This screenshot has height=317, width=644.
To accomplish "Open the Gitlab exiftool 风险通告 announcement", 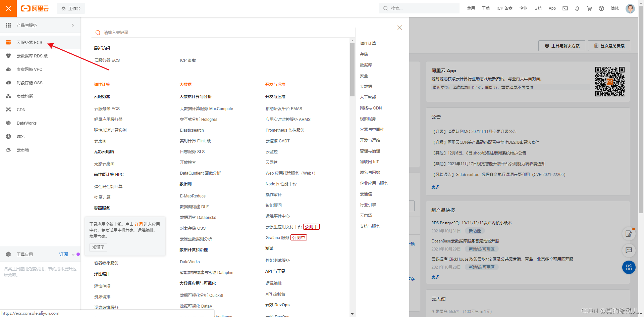I will 499,175.
